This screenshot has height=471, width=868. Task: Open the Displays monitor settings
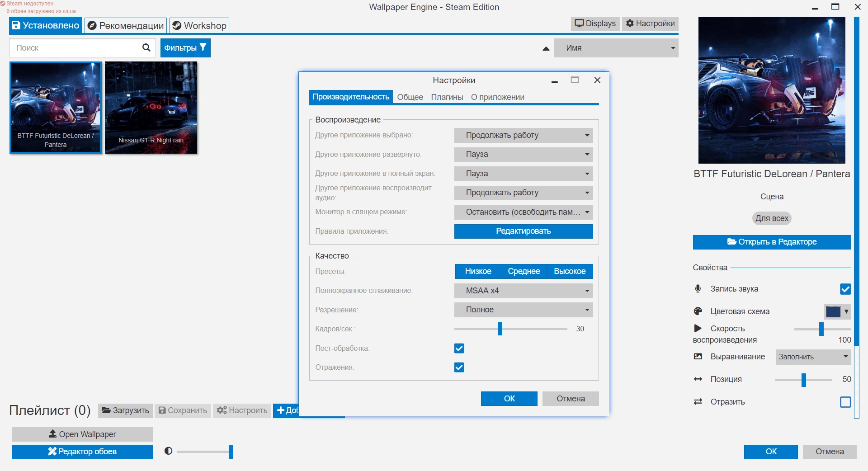click(x=595, y=24)
